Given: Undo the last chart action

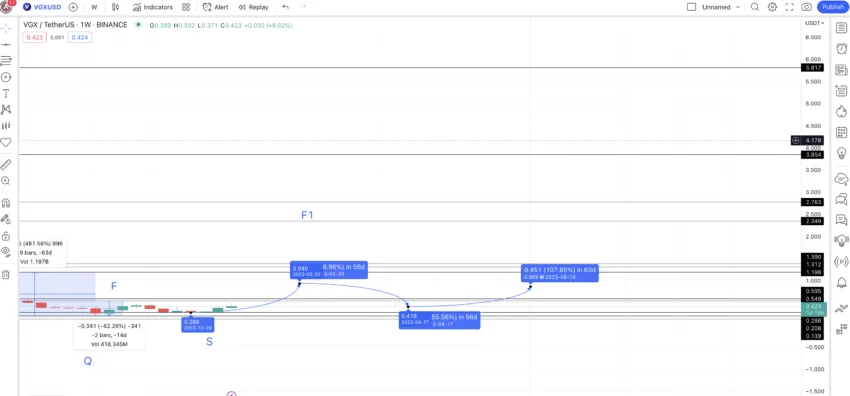Looking at the screenshot, I should point(286,7).
